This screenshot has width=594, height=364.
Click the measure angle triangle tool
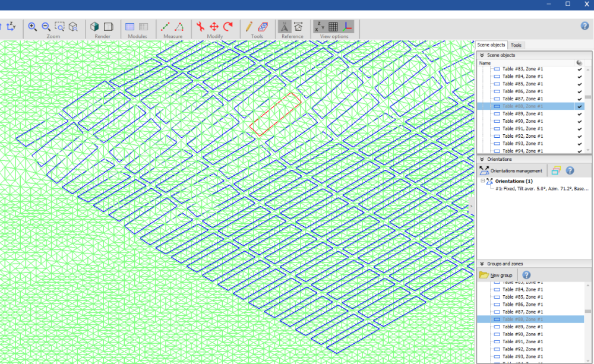coord(179,27)
